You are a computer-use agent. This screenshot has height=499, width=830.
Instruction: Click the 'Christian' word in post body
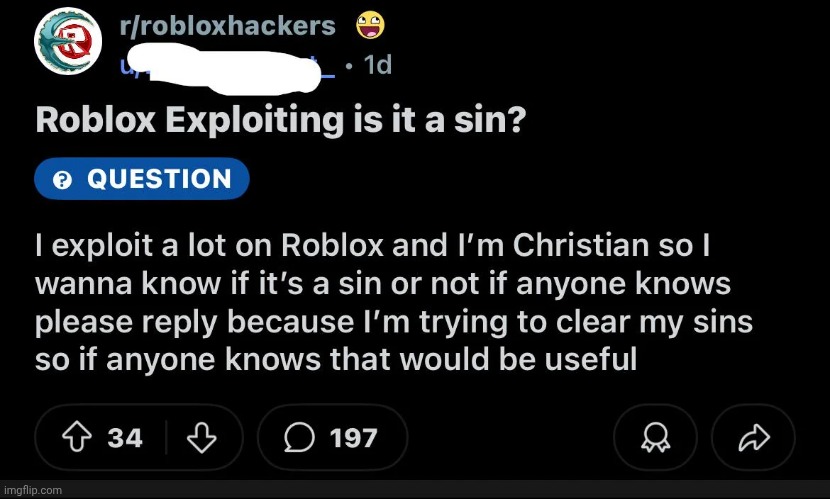pos(581,246)
